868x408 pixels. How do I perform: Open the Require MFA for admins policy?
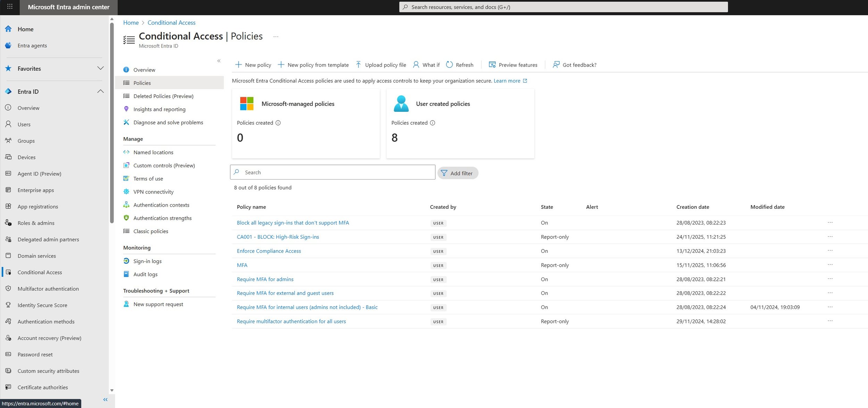coord(265,279)
